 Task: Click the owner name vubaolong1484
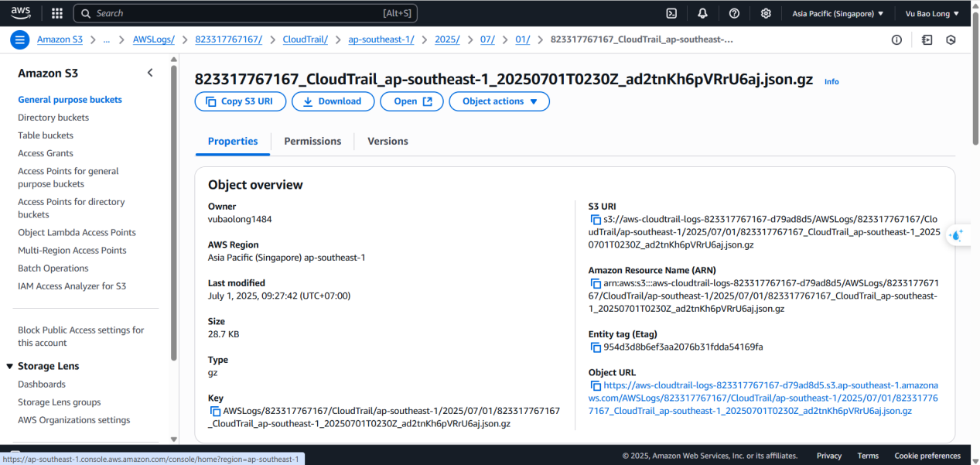240,219
